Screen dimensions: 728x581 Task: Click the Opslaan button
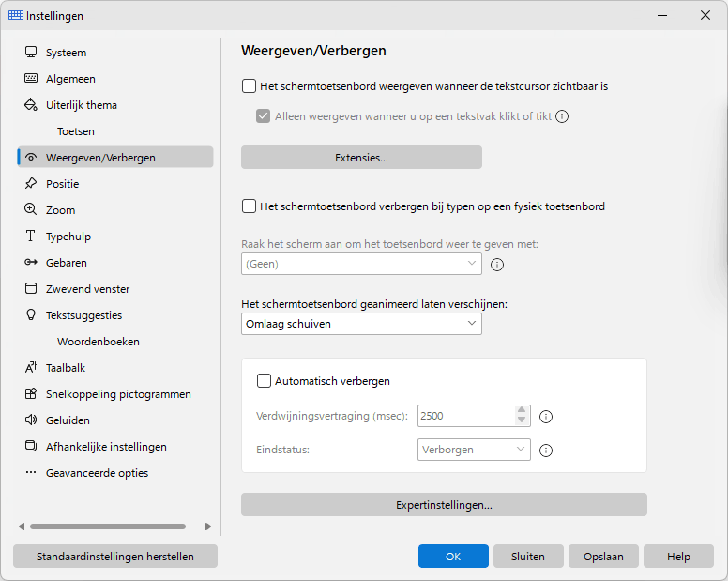click(603, 557)
